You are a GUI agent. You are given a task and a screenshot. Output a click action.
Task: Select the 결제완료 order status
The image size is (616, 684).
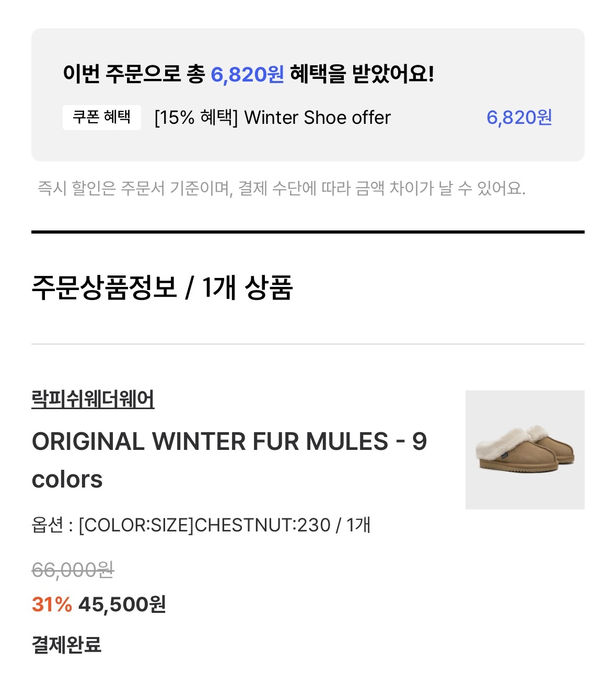click(x=66, y=644)
